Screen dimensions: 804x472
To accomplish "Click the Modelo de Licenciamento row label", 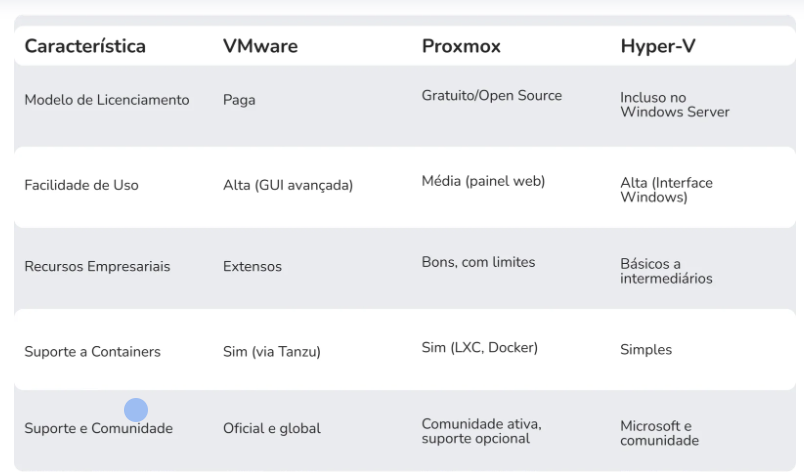I will [x=107, y=103].
